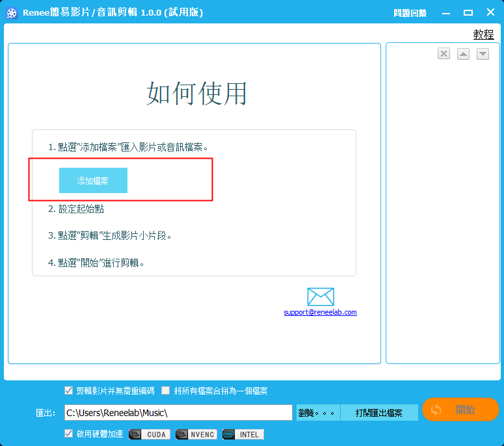Open the 教程 tutorial link
This screenshot has width=504, height=446.
pos(483,34)
